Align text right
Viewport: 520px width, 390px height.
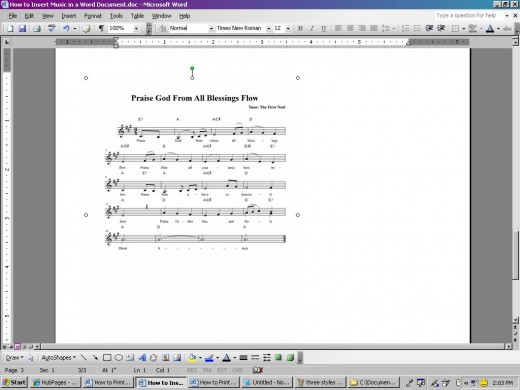click(362, 28)
